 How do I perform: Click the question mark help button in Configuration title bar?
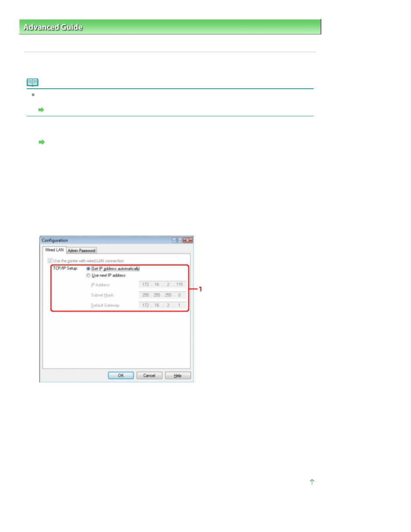[177, 240]
